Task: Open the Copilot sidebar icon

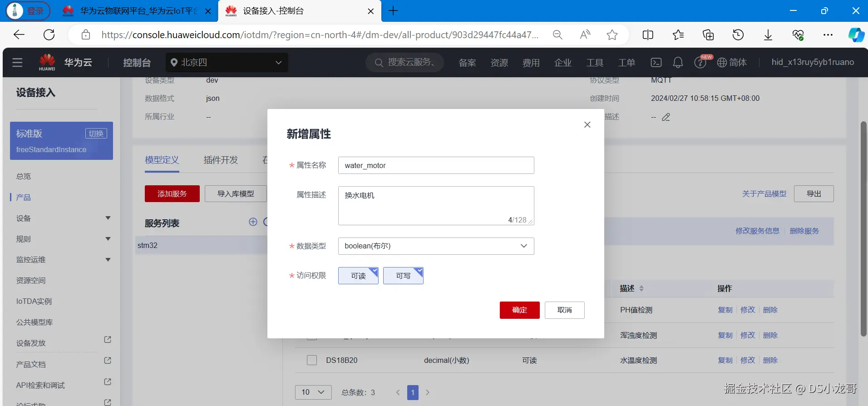Action: [x=856, y=35]
